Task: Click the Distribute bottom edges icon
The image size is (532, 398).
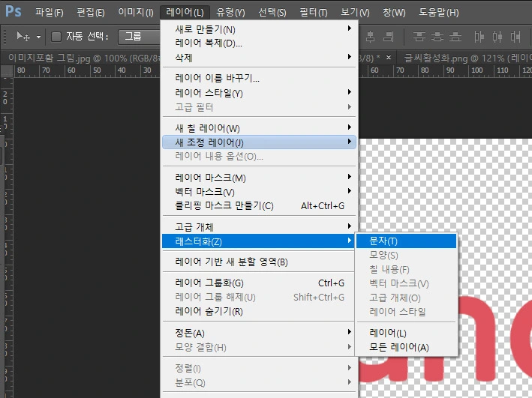Action: pyautogui.click(x=455, y=36)
